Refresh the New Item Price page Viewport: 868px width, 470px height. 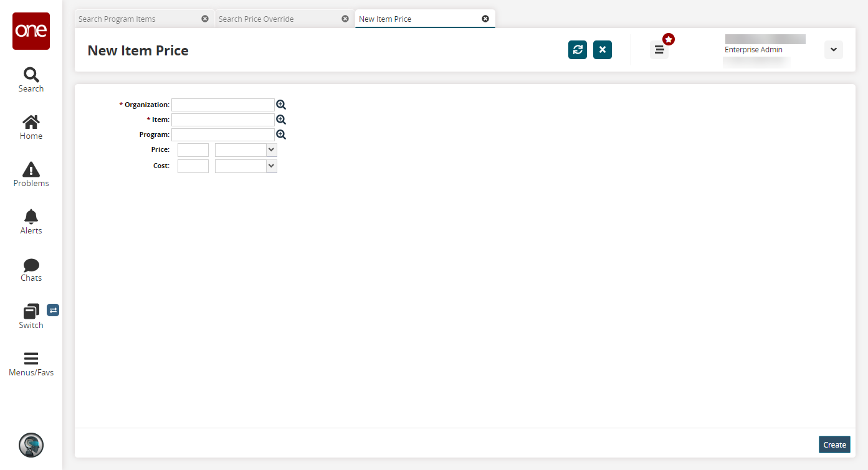click(578, 50)
